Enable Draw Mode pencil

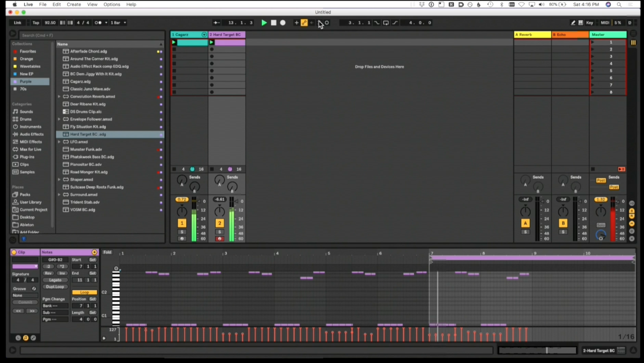point(573,23)
